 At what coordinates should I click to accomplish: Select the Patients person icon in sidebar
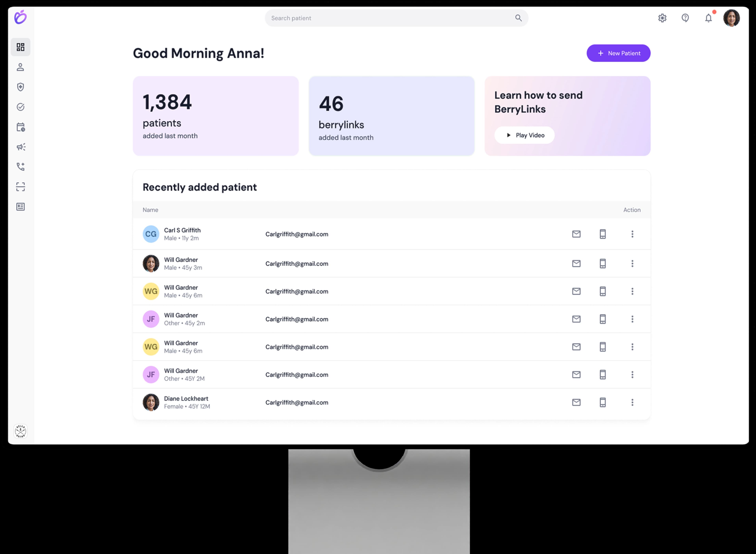20,67
